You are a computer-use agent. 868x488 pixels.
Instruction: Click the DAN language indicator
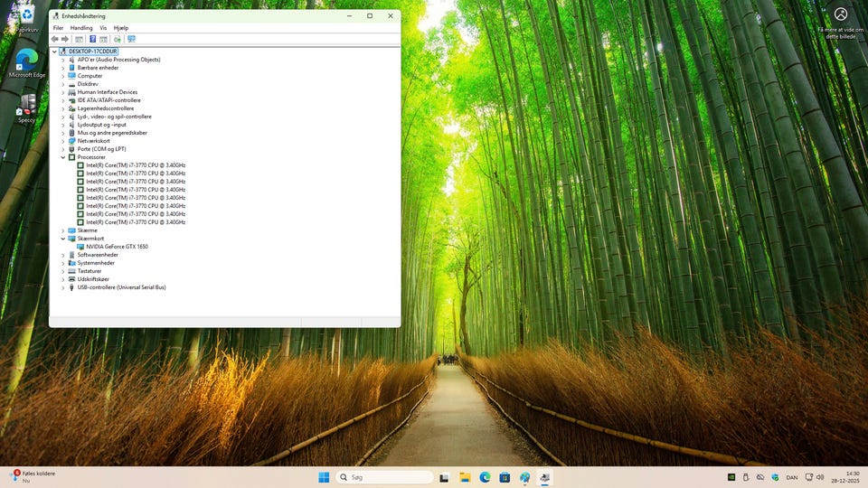pos(792,477)
